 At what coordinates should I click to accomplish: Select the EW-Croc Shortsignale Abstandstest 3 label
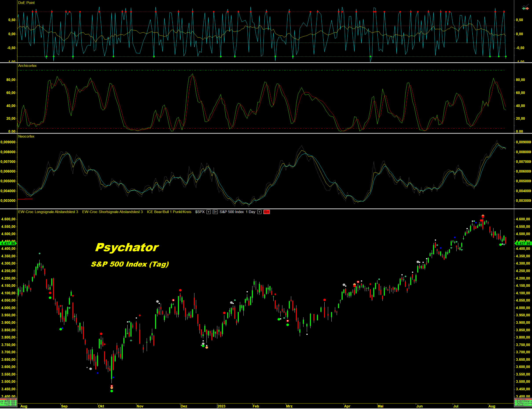[x=112, y=212]
